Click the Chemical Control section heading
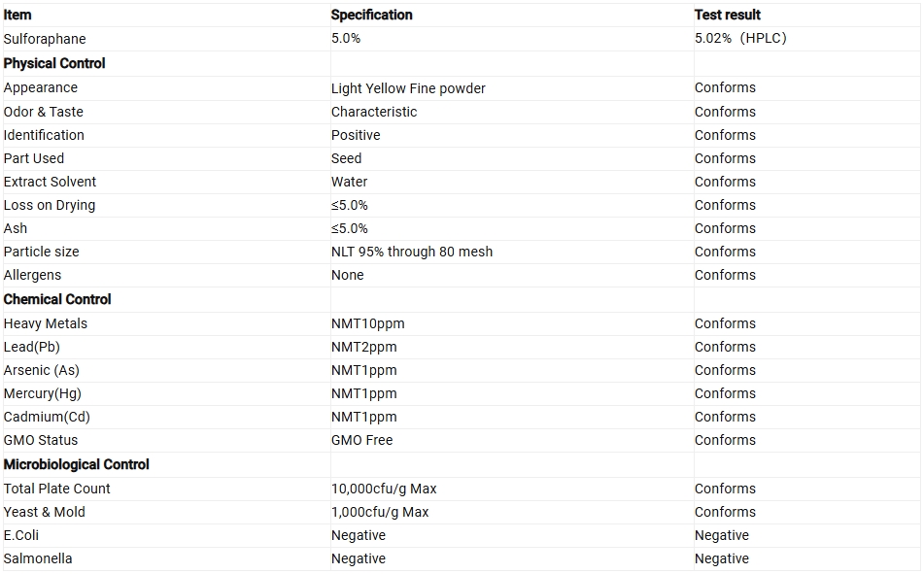The image size is (924, 574). pyautogui.click(x=57, y=299)
